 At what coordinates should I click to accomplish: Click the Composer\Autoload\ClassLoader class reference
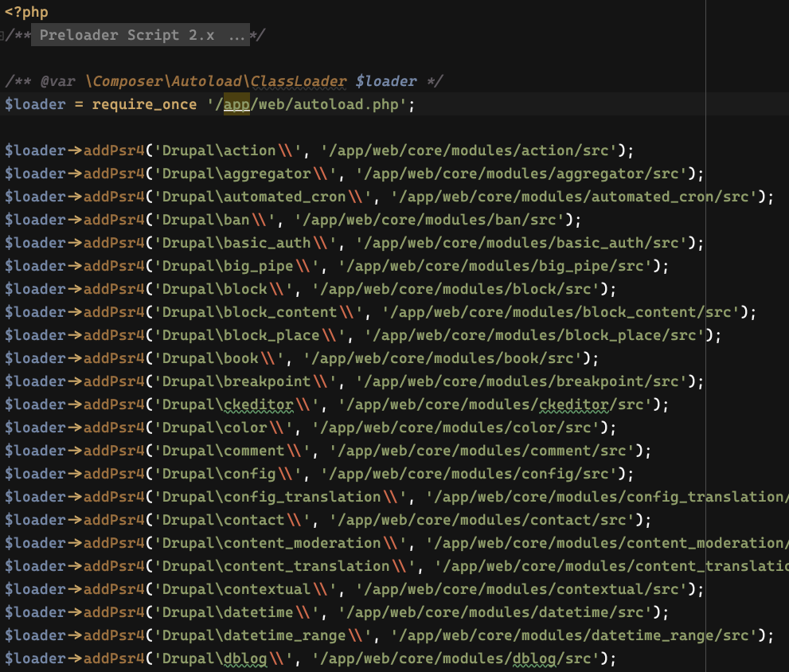tap(215, 80)
